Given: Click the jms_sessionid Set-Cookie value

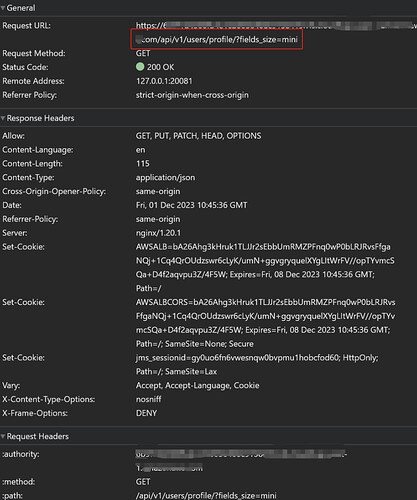Looking at the screenshot, I should coord(257,365).
